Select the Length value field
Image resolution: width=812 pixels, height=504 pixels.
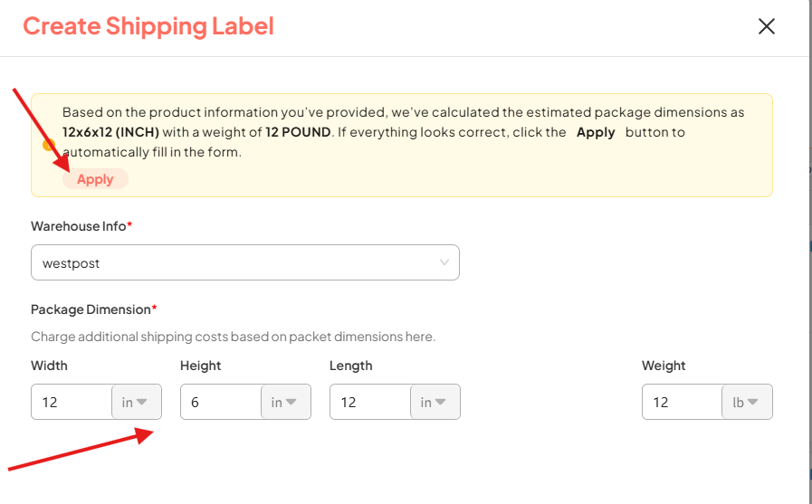point(370,402)
